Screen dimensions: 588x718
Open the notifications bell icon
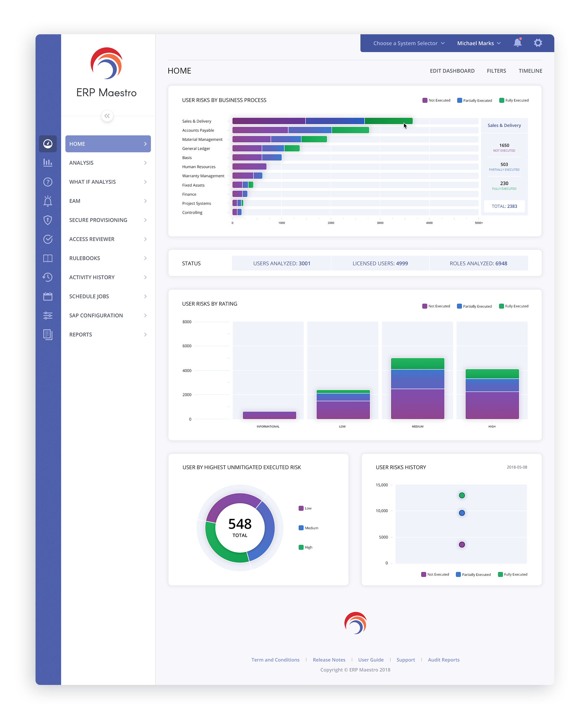coord(517,43)
